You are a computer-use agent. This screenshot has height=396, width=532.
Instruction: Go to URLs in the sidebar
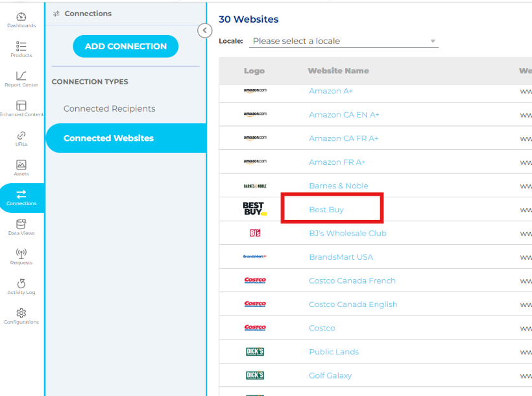(x=21, y=138)
